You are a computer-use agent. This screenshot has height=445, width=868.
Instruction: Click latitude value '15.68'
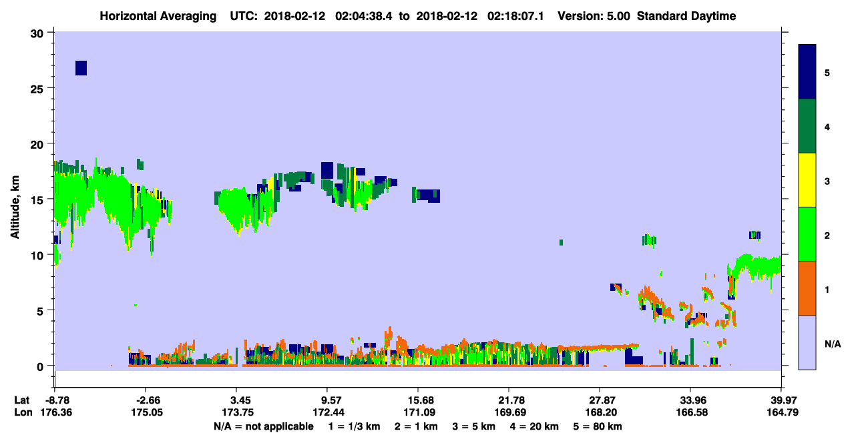tap(418, 400)
